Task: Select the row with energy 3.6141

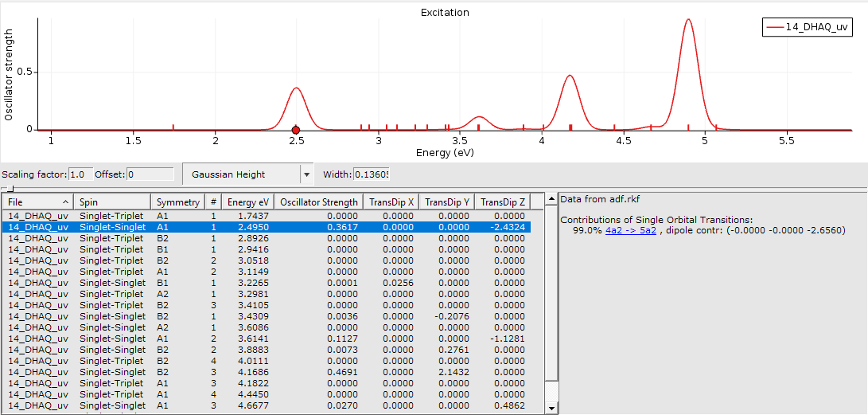Action: (x=267, y=339)
